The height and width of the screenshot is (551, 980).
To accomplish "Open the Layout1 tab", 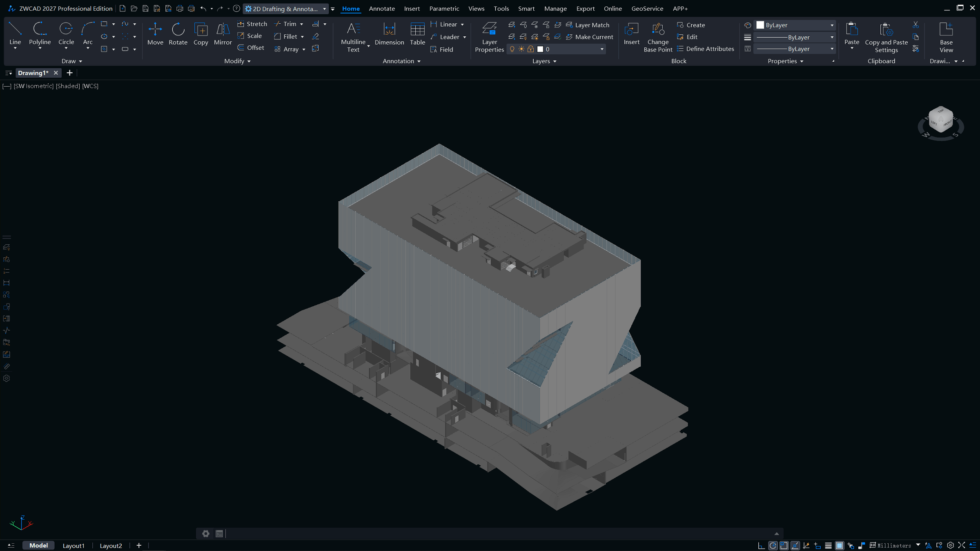I will point(73,546).
